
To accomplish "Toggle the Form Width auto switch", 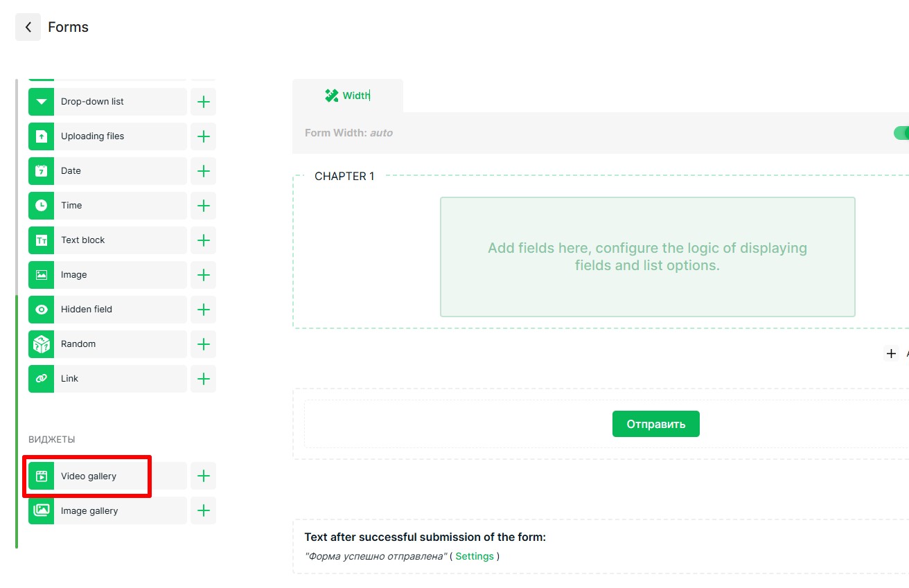I will pos(901,133).
